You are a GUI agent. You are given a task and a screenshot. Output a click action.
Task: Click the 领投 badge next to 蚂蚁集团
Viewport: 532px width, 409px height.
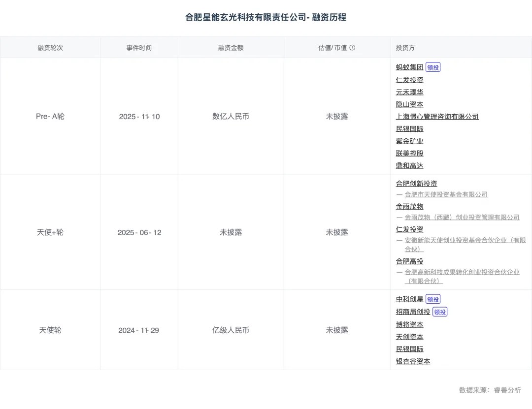coord(433,67)
